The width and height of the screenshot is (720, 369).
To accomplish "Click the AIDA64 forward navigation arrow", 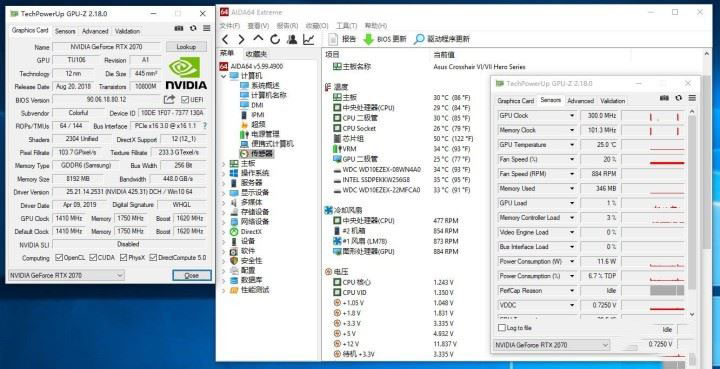I will (242, 39).
